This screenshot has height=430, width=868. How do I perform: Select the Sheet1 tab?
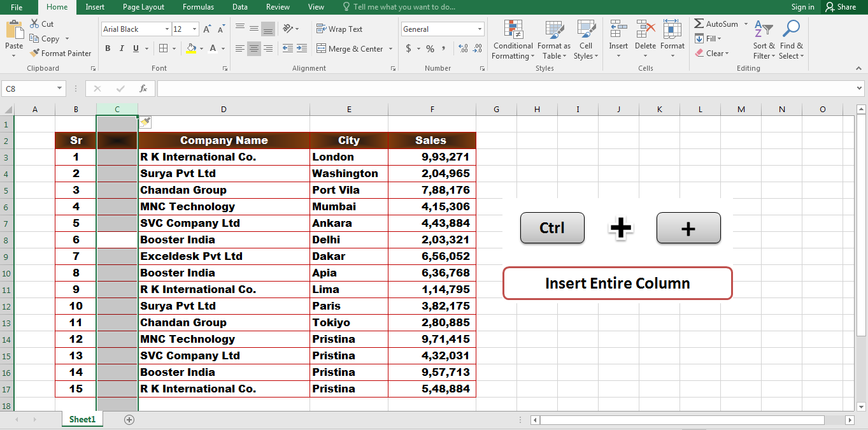point(82,419)
